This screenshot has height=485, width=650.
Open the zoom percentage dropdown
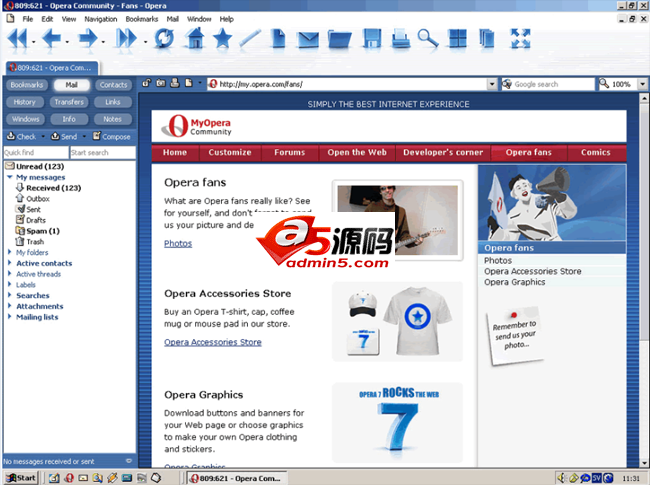click(642, 84)
